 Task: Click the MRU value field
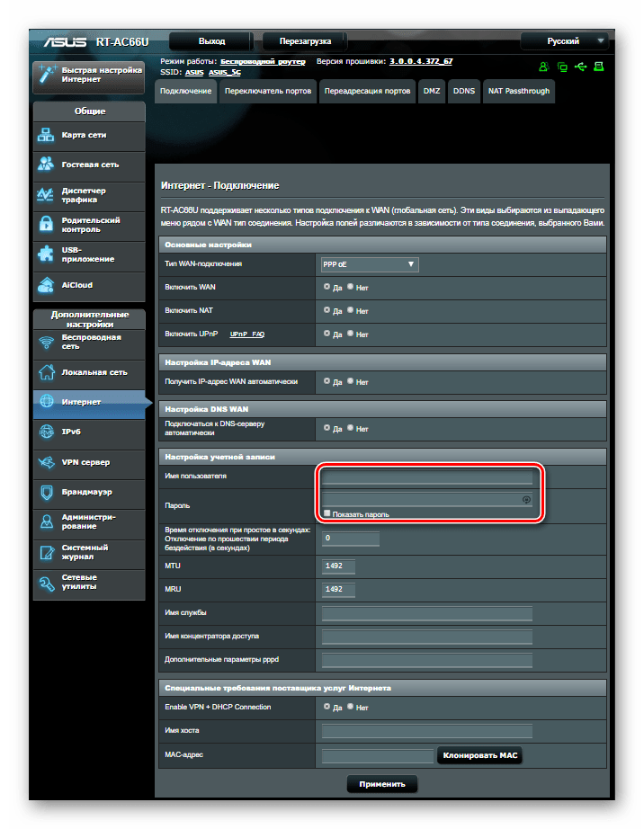[338, 590]
